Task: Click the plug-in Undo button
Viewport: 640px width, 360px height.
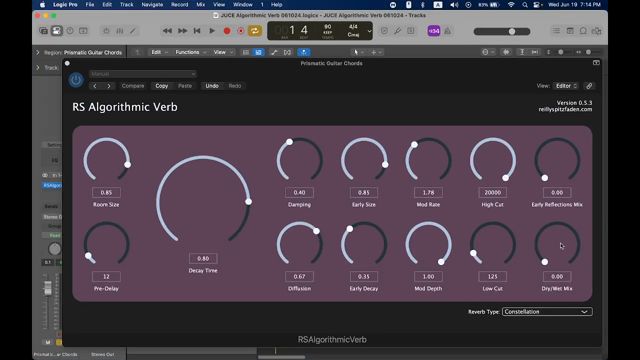Action: [212, 86]
